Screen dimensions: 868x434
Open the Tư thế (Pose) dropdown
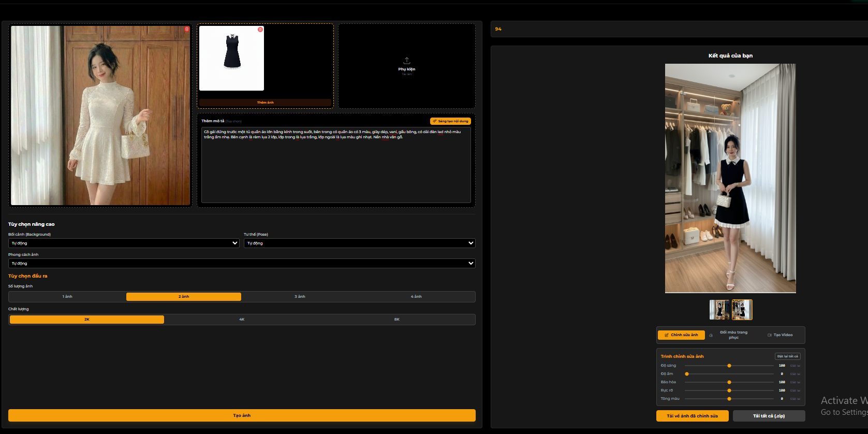click(359, 243)
